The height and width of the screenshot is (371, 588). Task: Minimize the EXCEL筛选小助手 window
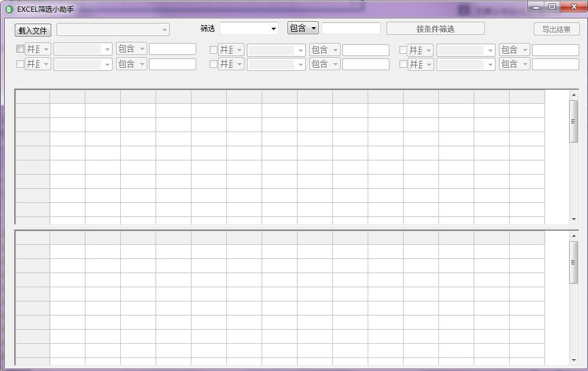(536, 7)
